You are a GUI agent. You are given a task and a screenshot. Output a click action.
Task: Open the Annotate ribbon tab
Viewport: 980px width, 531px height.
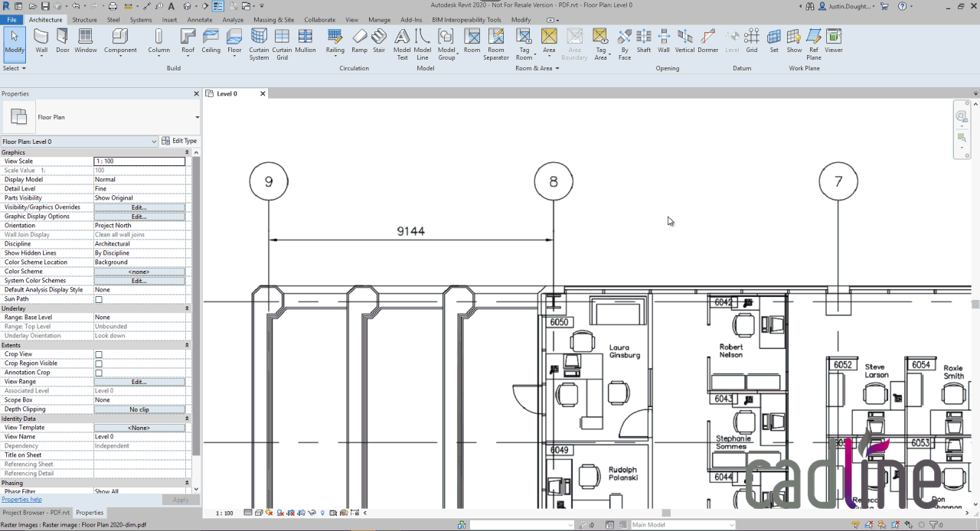200,20
